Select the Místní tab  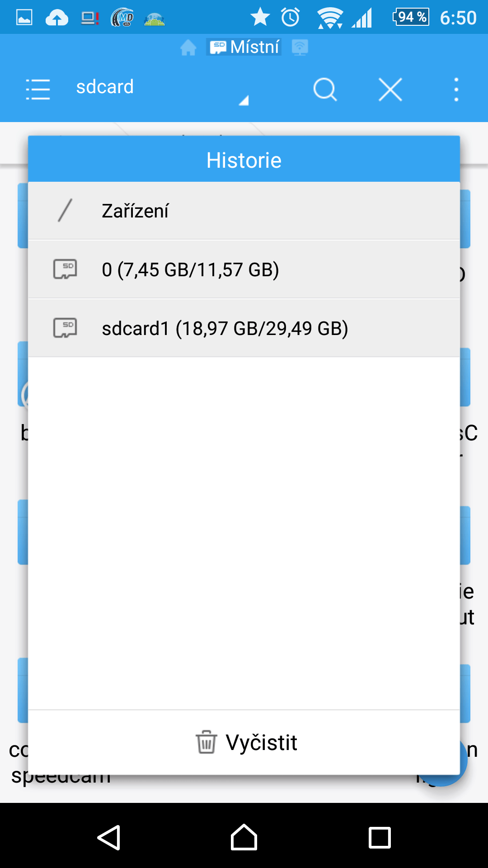coord(244,47)
